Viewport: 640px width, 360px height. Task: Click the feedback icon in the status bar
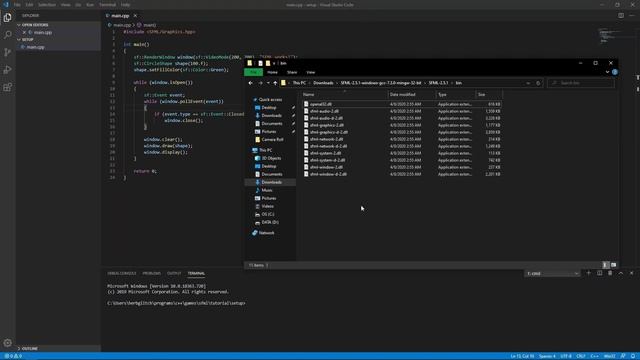click(x=623, y=356)
